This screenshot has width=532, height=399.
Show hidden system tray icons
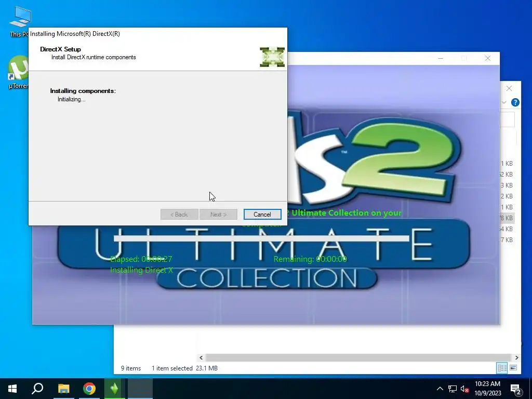pos(440,389)
